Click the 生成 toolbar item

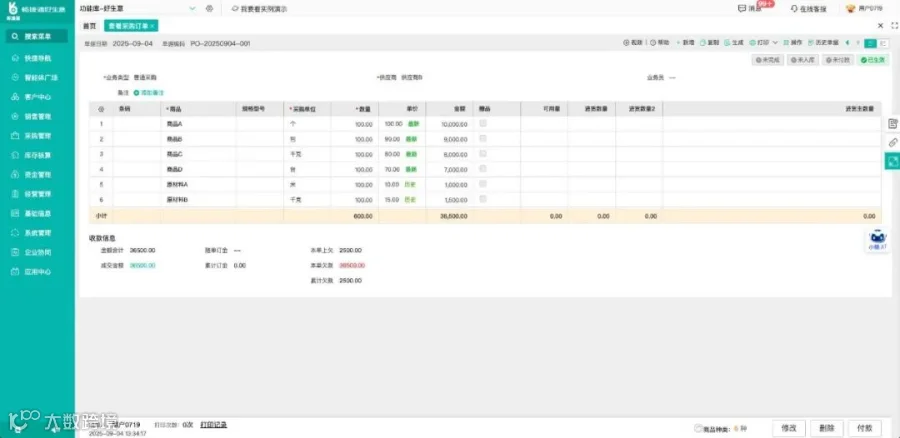[x=734, y=43]
